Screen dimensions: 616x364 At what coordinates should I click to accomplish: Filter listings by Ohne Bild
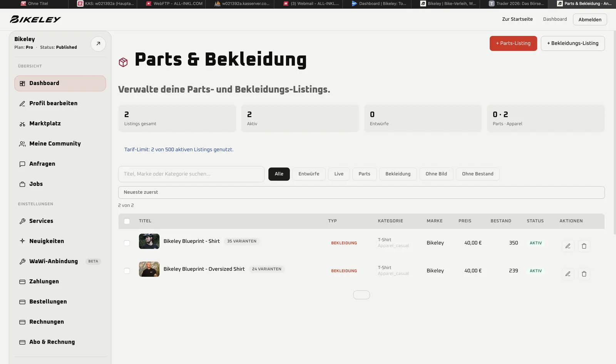point(436,174)
